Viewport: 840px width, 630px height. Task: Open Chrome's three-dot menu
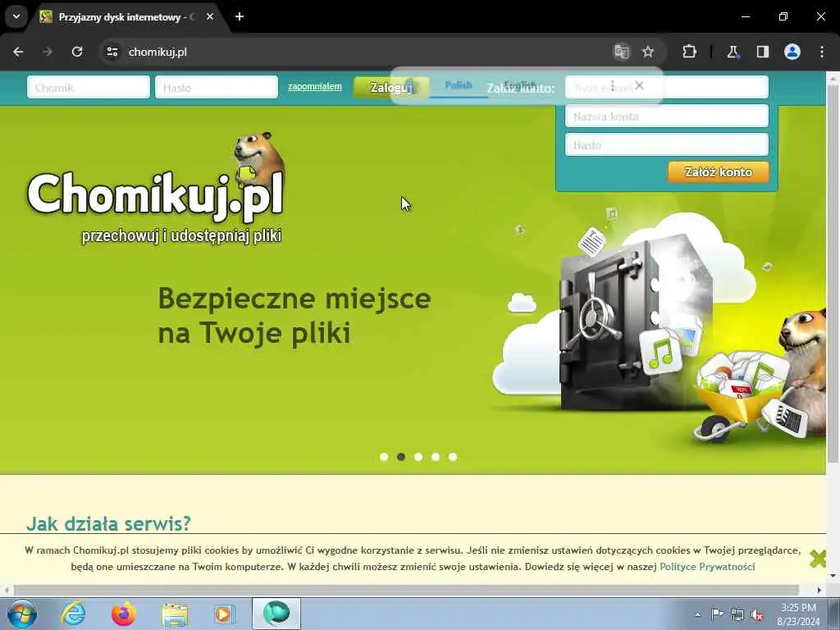pos(822,52)
